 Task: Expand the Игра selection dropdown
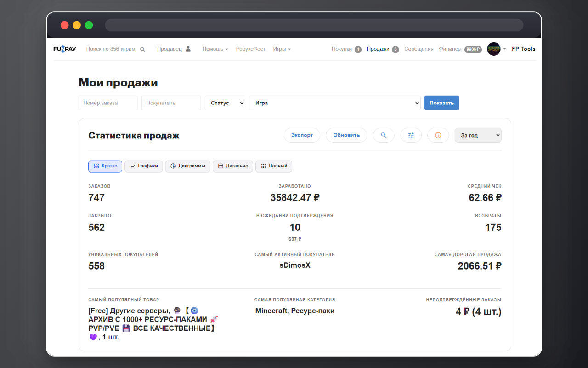(335, 103)
